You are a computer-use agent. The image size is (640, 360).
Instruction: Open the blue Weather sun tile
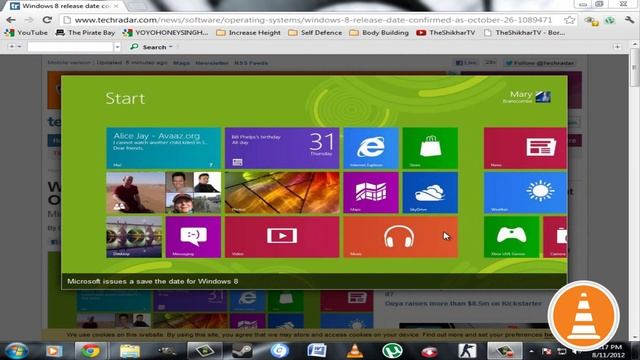(x=525, y=193)
